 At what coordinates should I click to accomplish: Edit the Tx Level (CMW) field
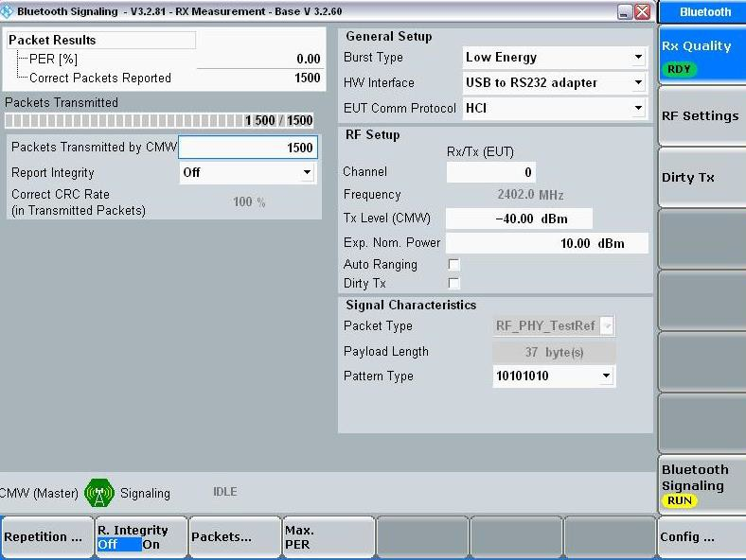519,219
